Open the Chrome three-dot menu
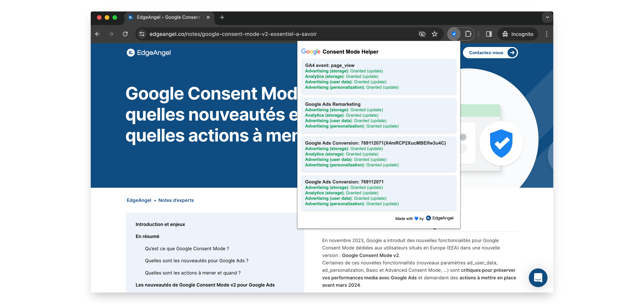 pyautogui.click(x=546, y=34)
